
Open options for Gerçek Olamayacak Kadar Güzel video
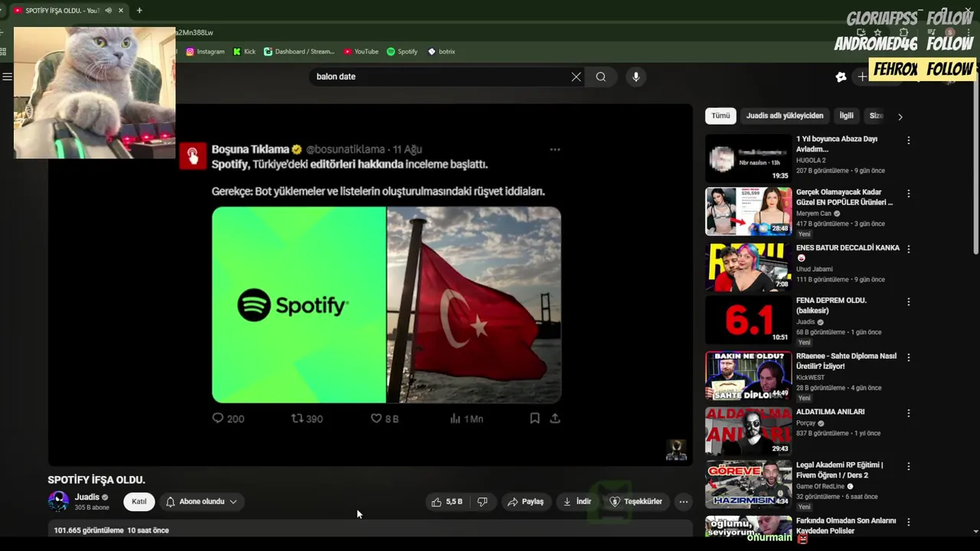(x=909, y=194)
